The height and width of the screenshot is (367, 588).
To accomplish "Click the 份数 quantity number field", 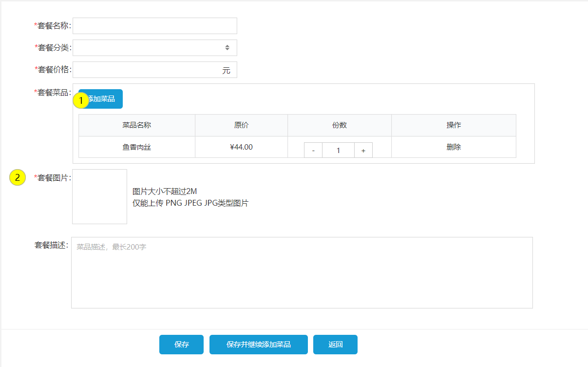I will [338, 151].
